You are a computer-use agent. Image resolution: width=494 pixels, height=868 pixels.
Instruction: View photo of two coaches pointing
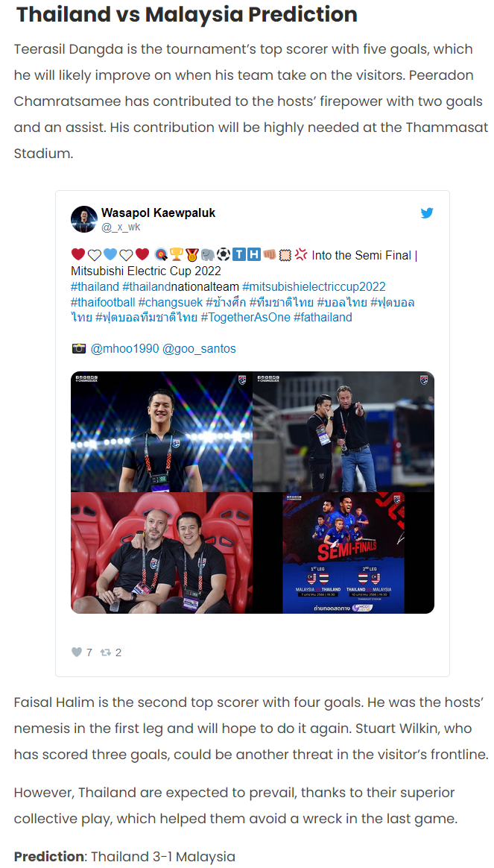coord(343,432)
